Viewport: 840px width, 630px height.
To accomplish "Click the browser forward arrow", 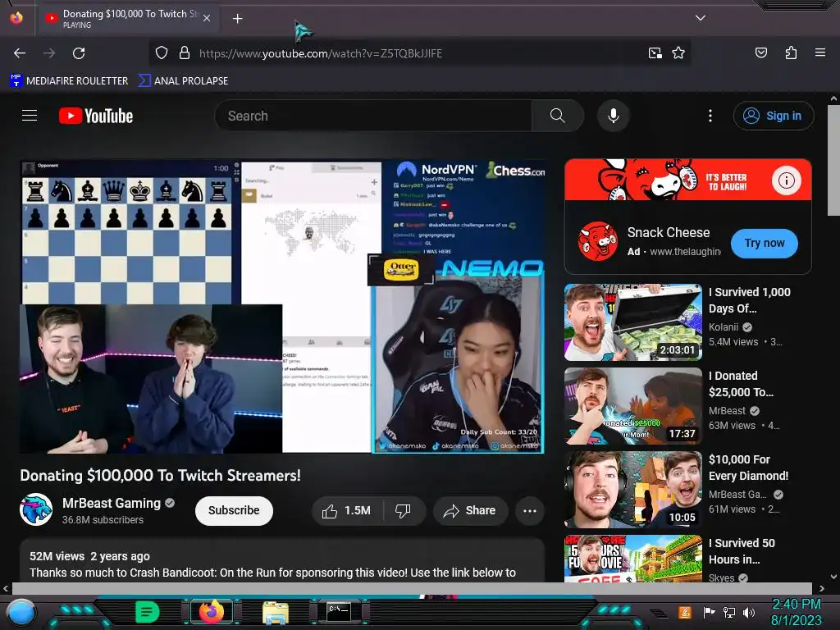I will (x=49, y=53).
